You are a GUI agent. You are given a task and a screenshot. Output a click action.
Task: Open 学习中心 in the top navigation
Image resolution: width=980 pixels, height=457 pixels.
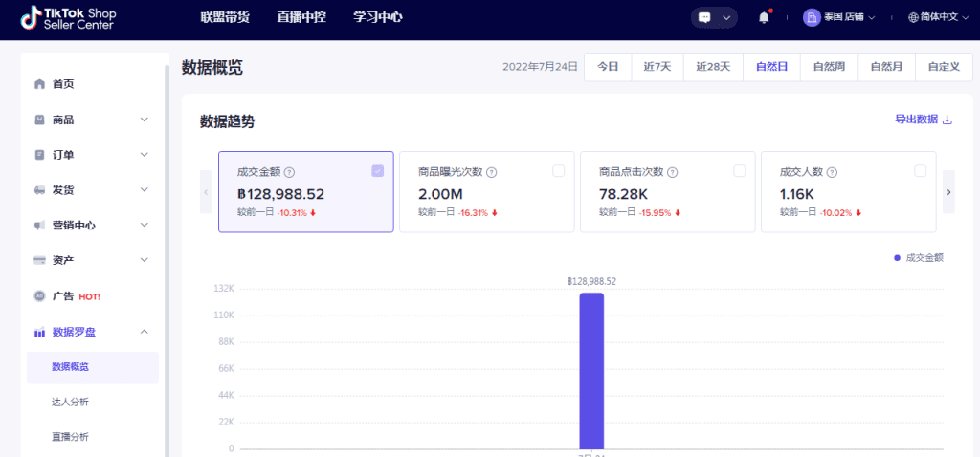(x=377, y=17)
